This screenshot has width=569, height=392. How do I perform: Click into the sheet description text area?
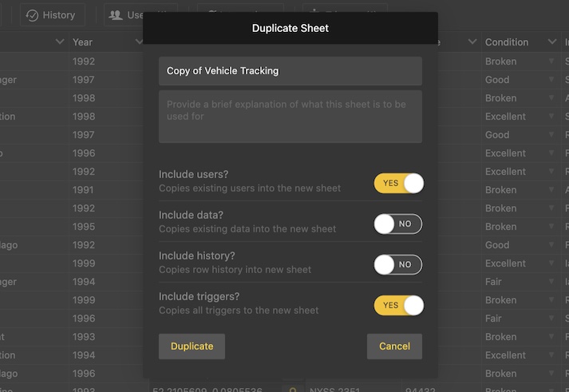pos(290,117)
